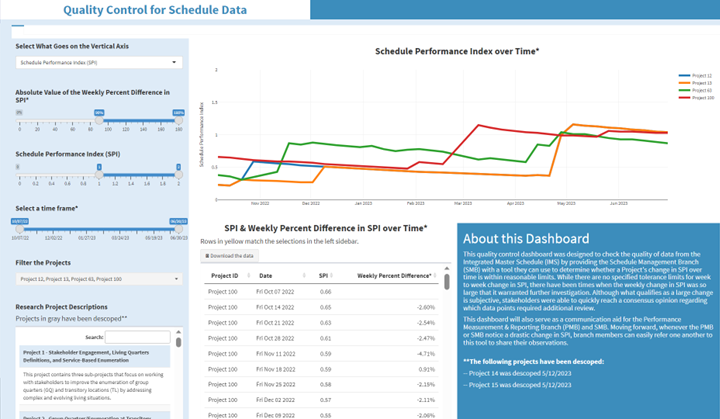720x419 pixels.
Task: Click the Quality Control for Schedule Data title
Action: [155, 10]
